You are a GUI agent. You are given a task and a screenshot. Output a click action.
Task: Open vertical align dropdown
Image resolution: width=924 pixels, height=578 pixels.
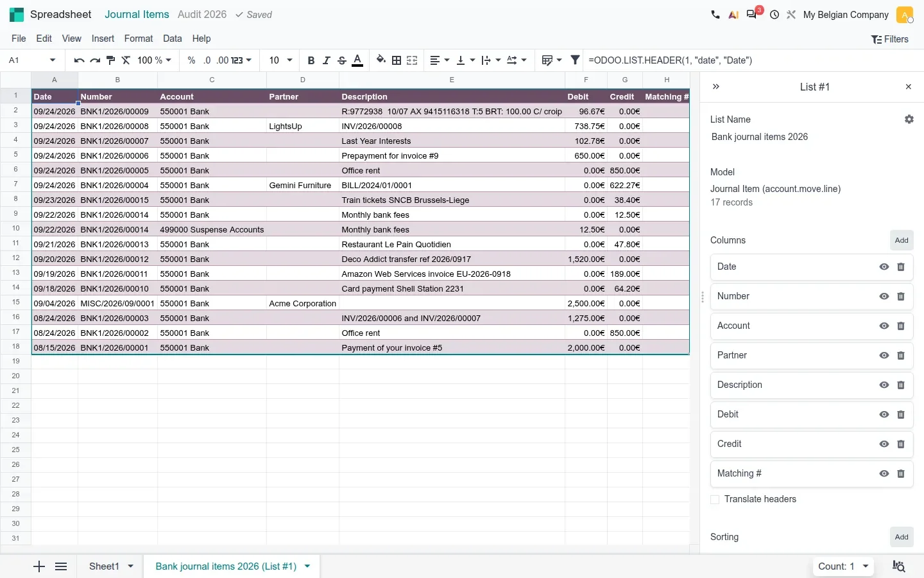465,60
